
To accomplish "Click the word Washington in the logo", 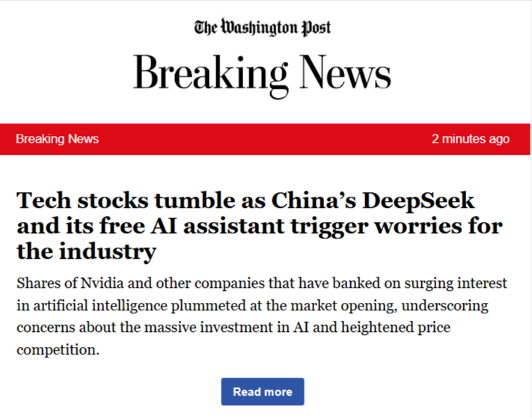I will 259,27.
